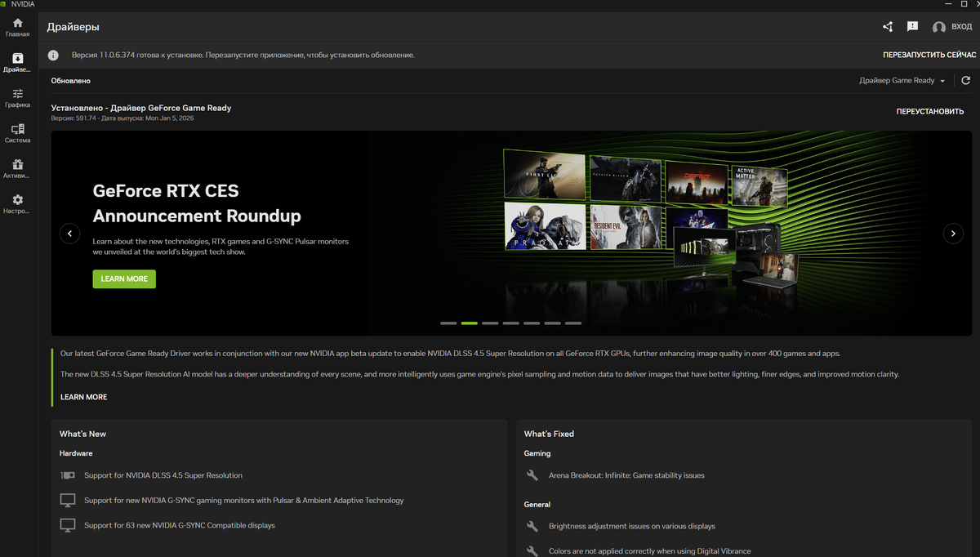980x557 pixels.
Task: Click 'Brightness adjustment issues on various displays' text
Action: (632, 527)
